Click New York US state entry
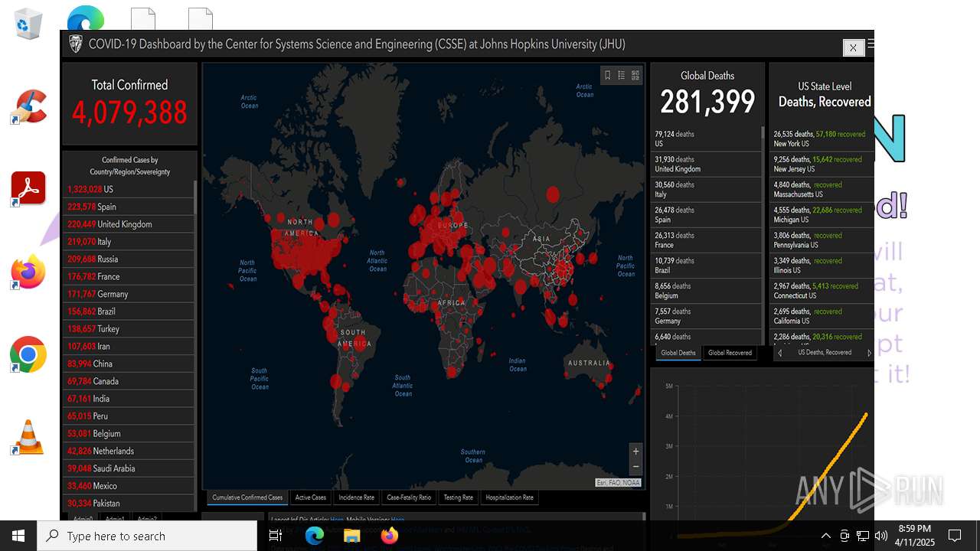 click(822, 139)
